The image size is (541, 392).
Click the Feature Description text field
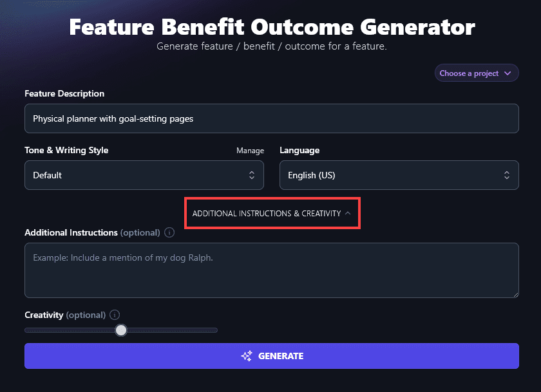(x=272, y=118)
